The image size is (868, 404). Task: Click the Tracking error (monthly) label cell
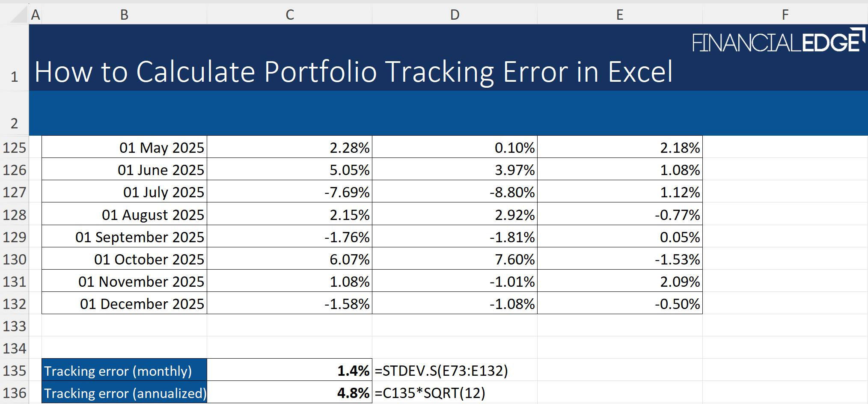point(124,371)
